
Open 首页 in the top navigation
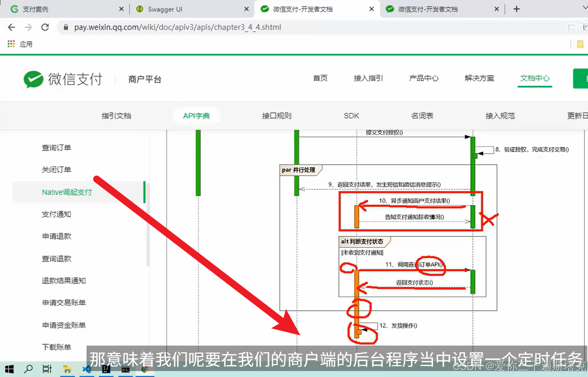click(x=320, y=78)
